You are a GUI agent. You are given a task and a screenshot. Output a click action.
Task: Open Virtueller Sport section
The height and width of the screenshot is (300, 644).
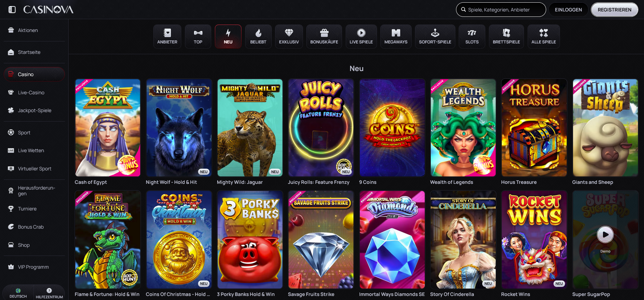pyautogui.click(x=34, y=169)
